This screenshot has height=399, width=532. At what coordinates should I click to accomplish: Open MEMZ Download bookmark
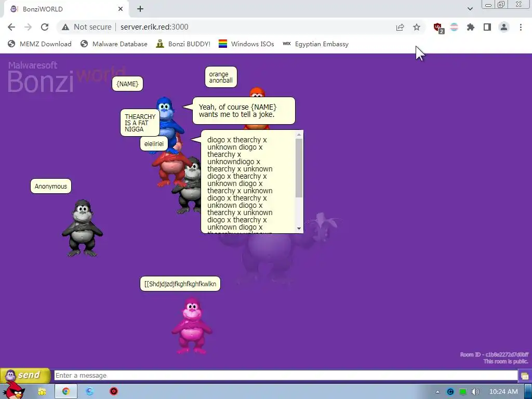coord(39,44)
